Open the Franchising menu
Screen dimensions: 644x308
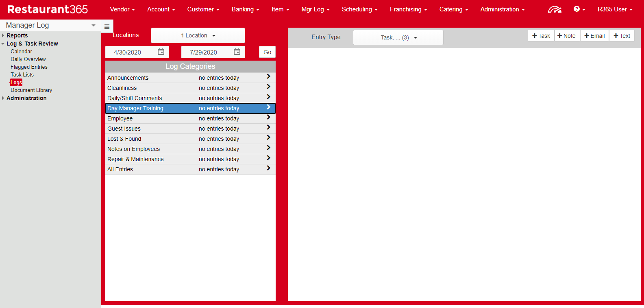pos(409,9)
